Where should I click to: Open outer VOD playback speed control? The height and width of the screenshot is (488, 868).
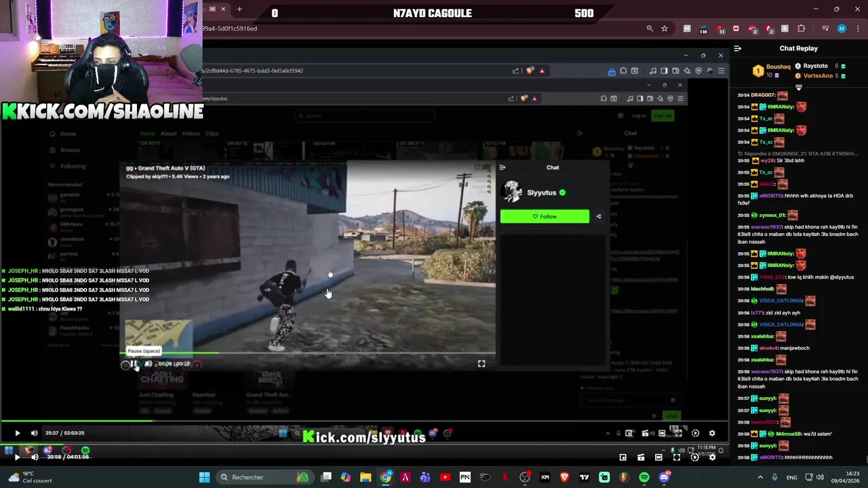(x=694, y=457)
